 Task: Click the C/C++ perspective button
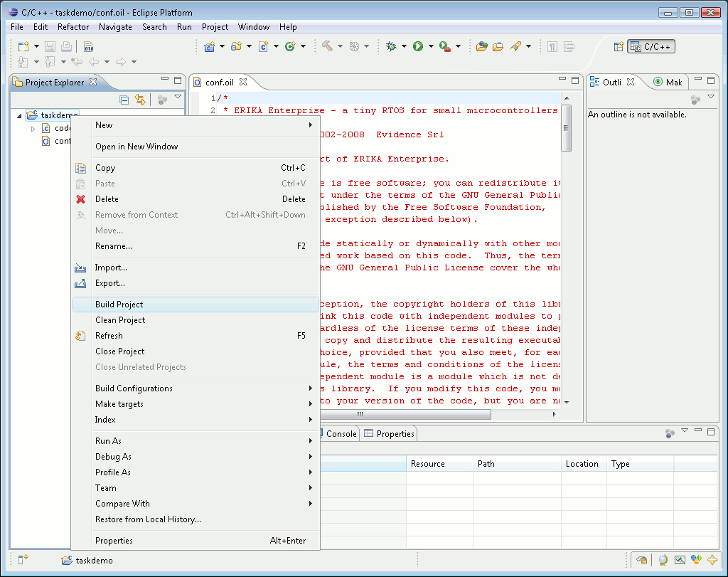(651, 46)
